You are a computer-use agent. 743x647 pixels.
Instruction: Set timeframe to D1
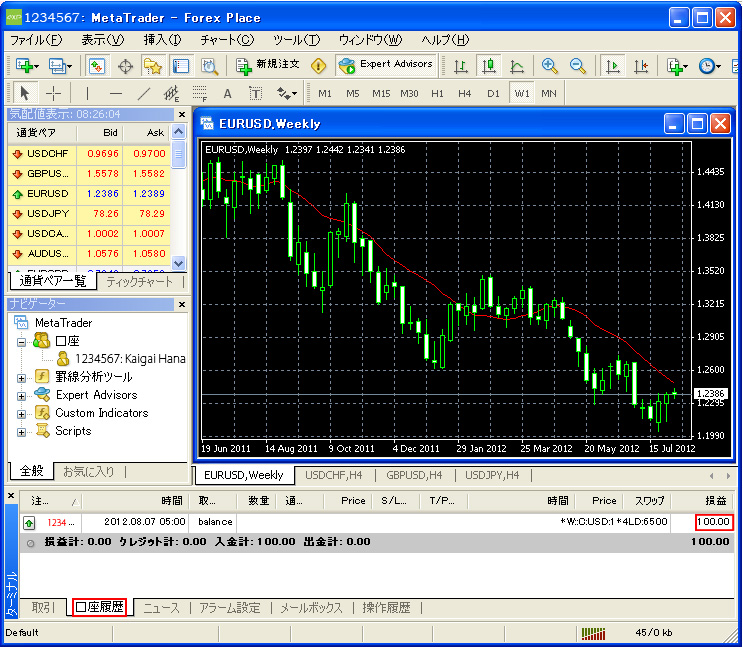click(x=493, y=93)
